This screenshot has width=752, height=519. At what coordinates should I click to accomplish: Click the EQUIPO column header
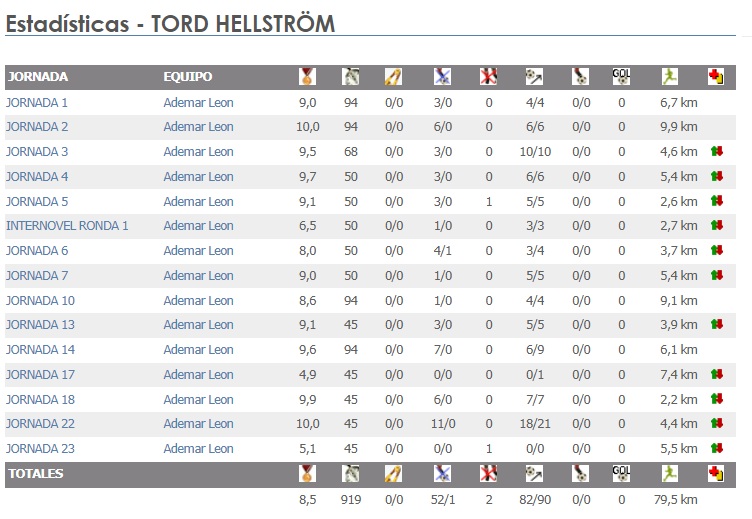[188, 77]
